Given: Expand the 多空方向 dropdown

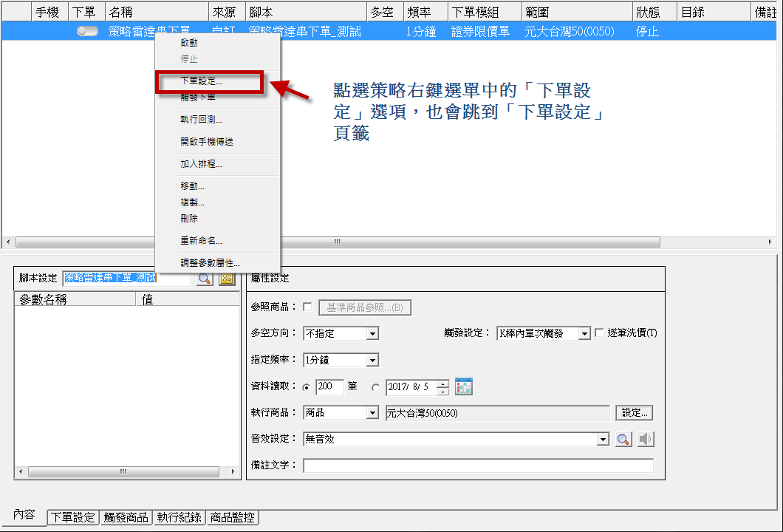Looking at the screenshot, I should 373,334.
